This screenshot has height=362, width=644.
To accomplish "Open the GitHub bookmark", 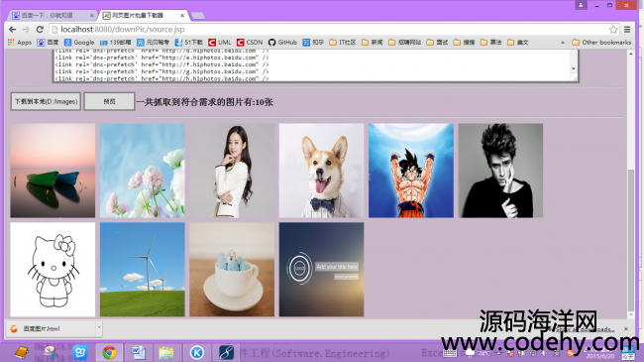I will pyautogui.click(x=282, y=42).
